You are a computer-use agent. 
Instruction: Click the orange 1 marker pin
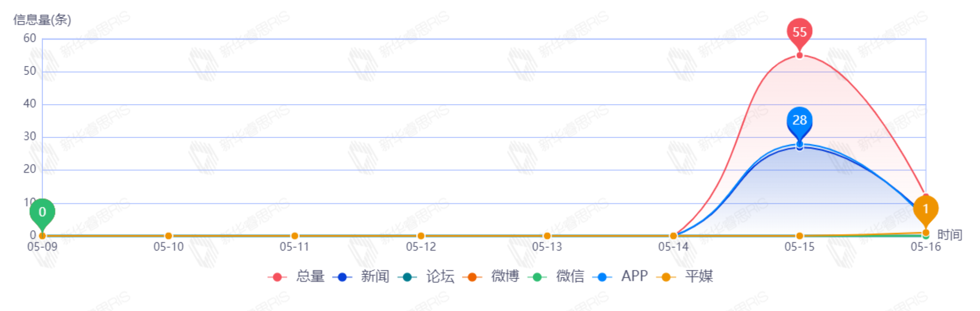[926, 209]
